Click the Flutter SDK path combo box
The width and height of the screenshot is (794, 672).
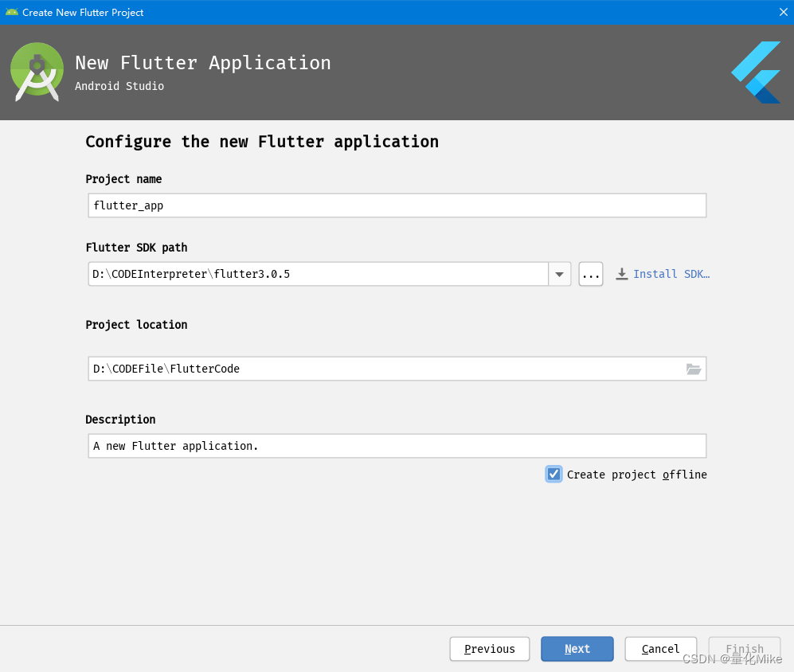[319, 274]
